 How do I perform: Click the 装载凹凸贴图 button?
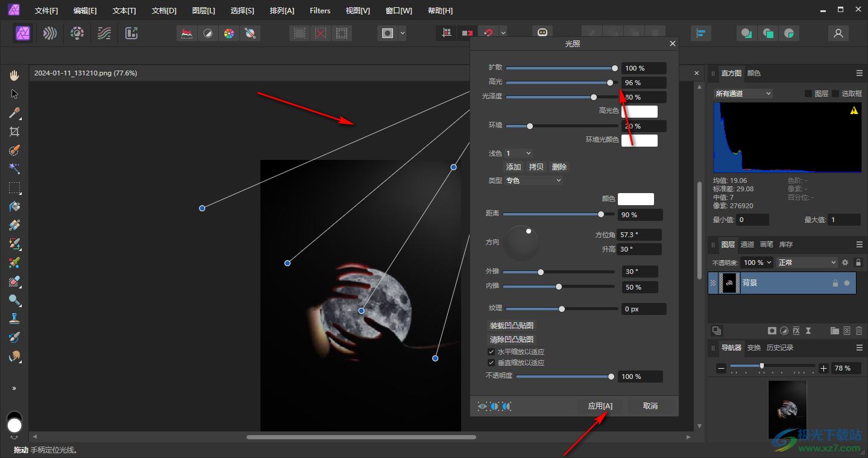[x=511, y=326]
